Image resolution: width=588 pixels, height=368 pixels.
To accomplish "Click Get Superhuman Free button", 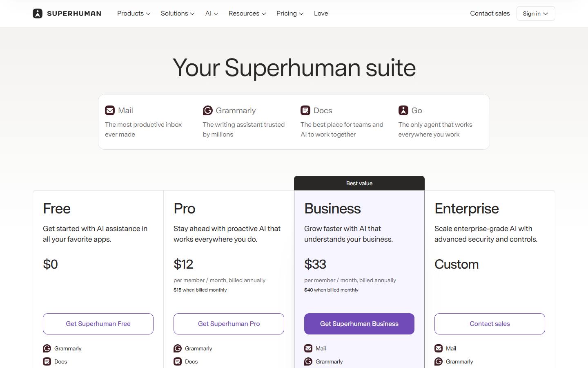I will click(x=98, y=324).
